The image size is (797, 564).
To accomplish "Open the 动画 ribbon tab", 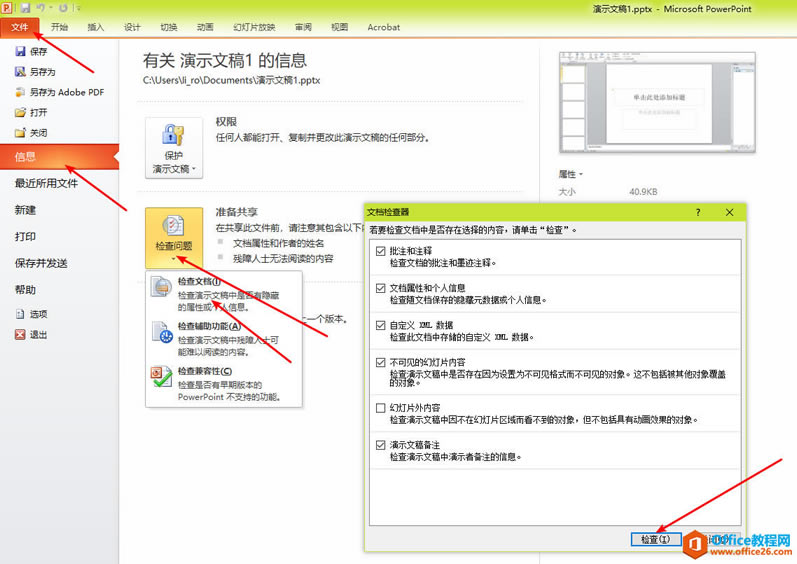I will click(x=205, y=27).
